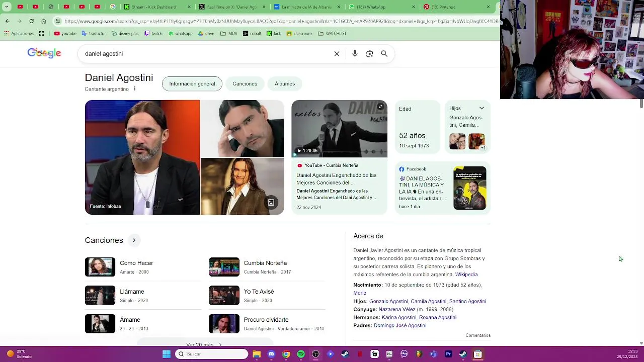Click the Windows taskbar Buscar search box
Image resolution: width=644 pixels, height=362 pixels.
pos(212,354)
